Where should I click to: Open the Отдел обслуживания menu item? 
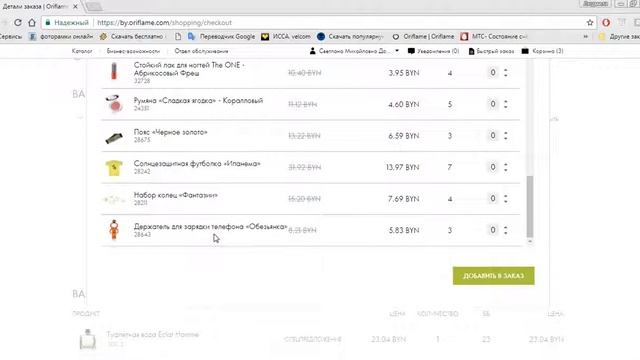click(x=201, y=51)
